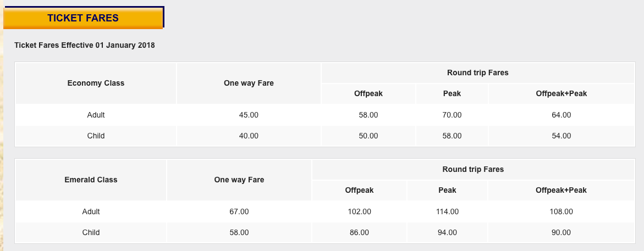The width and height of the screenshot is (644, 251).
Task: Select the Emerald Class header cell
Action: tap(91, 180)
